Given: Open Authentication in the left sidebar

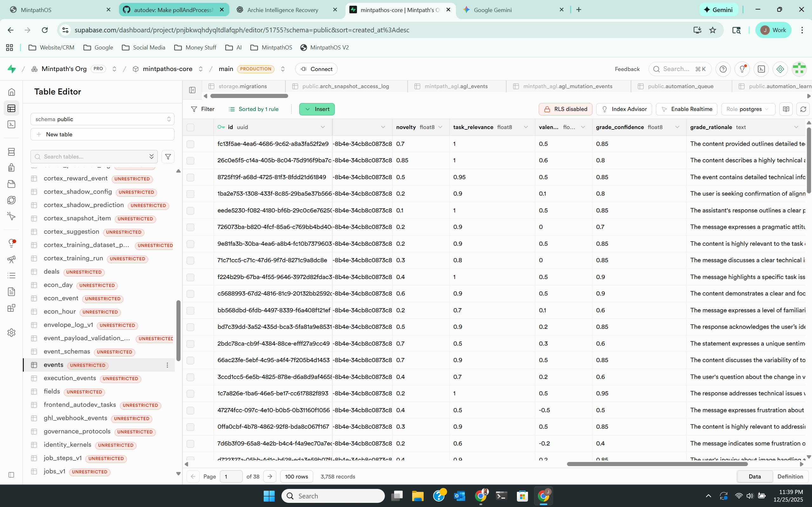Looking at the screenshot, I should 11,168.
